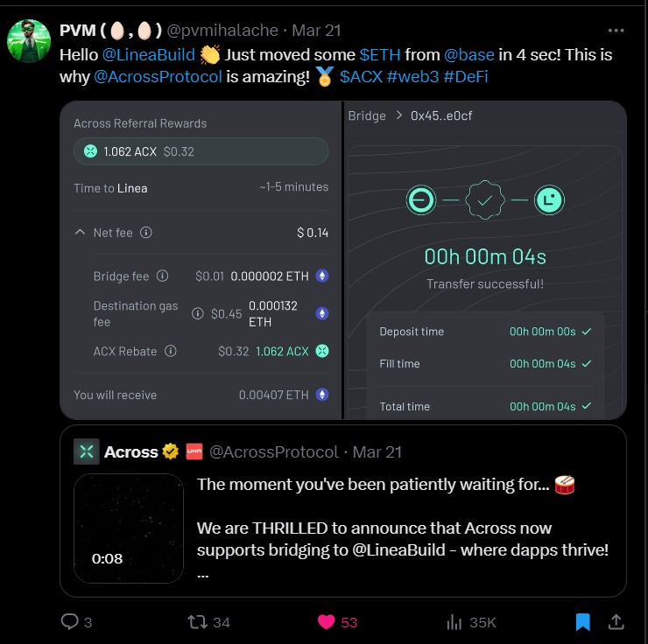This screenshot has width=648, height=644.
Task: Open the quoted tweet's Mar 21 timestamp
Action: [377, 451]
